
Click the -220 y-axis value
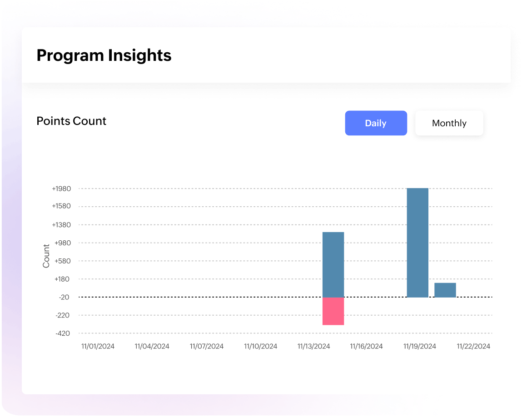click(x=64, y=315)
